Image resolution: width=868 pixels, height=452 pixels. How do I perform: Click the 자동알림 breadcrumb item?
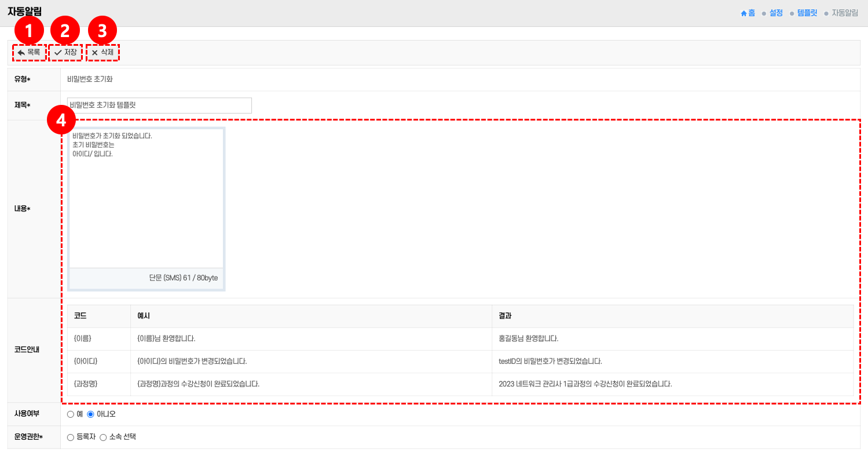click(844, 13)
